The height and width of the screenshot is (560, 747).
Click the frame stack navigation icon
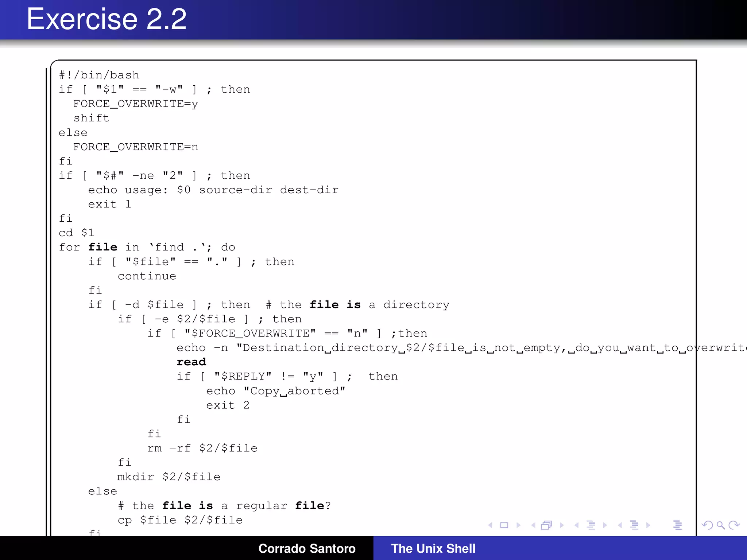coord(546,525)
